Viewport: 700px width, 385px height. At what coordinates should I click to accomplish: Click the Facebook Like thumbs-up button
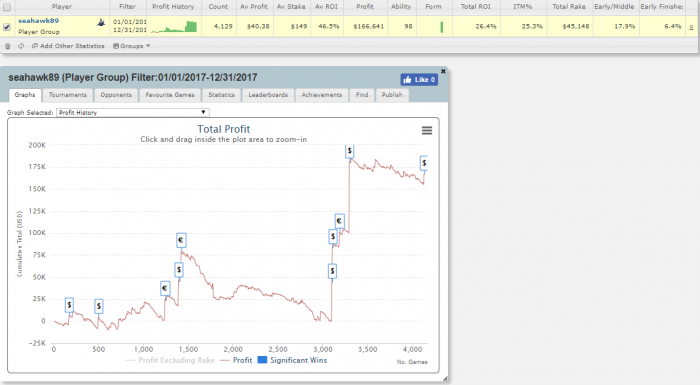click(x=419, y=80)
